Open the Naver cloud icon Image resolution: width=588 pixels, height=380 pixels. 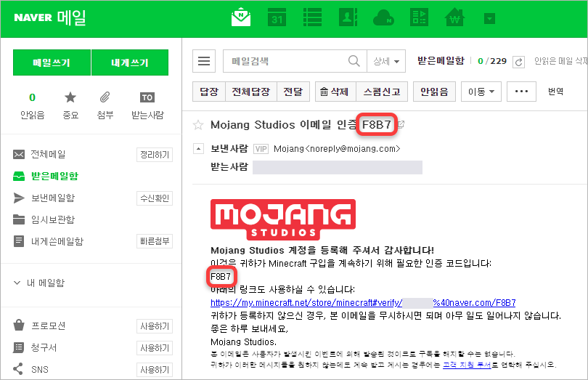click(x=383, y=17)
